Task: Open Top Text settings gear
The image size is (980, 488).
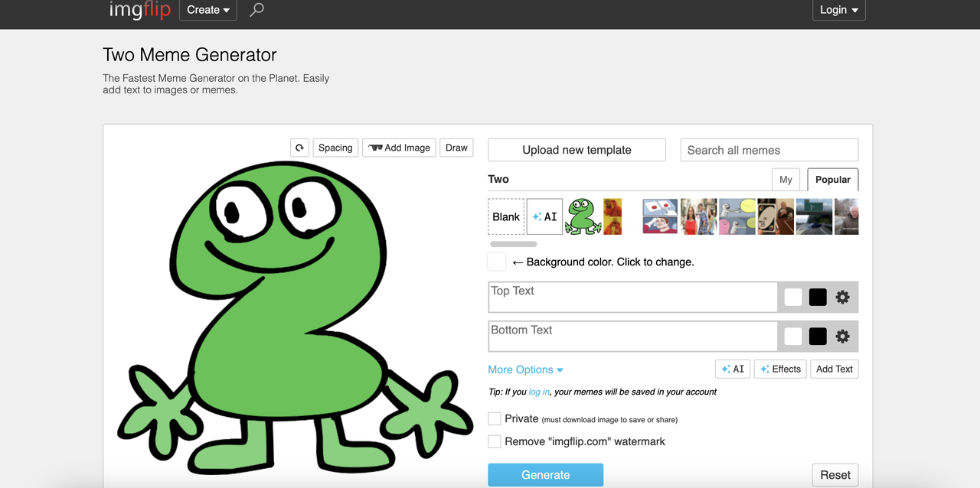Action: 842,297
